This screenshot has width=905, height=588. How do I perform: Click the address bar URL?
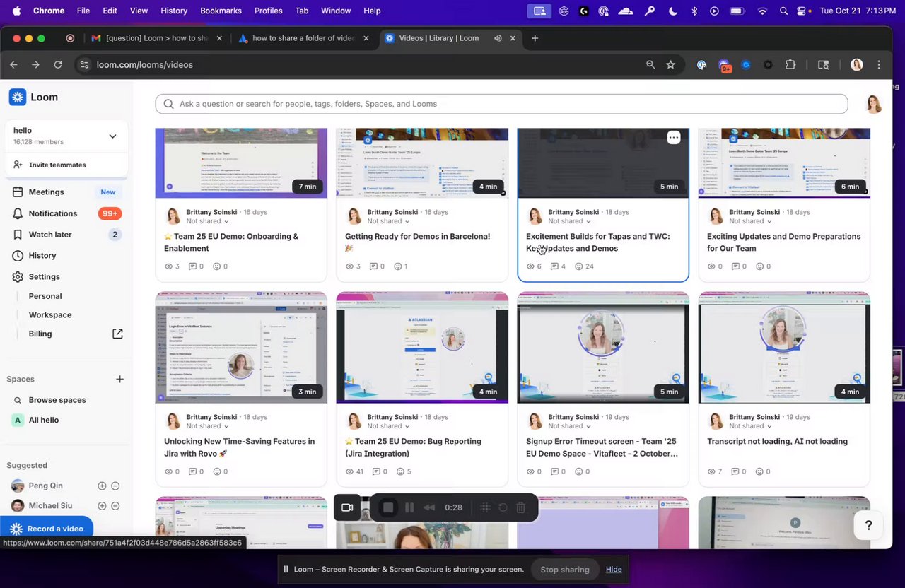pyautogui.click(x=145, y=64)
